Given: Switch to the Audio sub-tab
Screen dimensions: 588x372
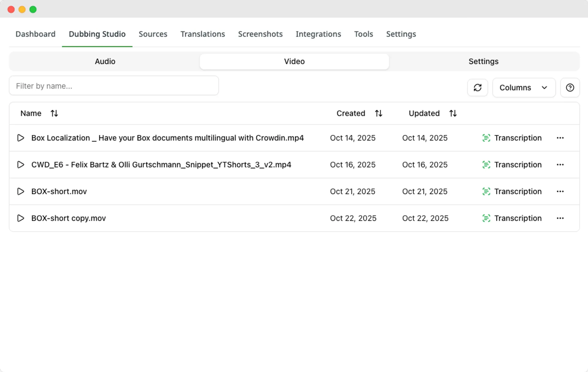Looking at the screenshot, I should tap(105, 61).
